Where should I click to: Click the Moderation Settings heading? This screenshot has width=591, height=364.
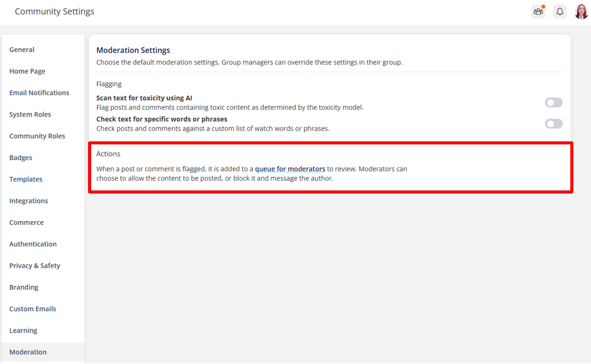(133, 50)
